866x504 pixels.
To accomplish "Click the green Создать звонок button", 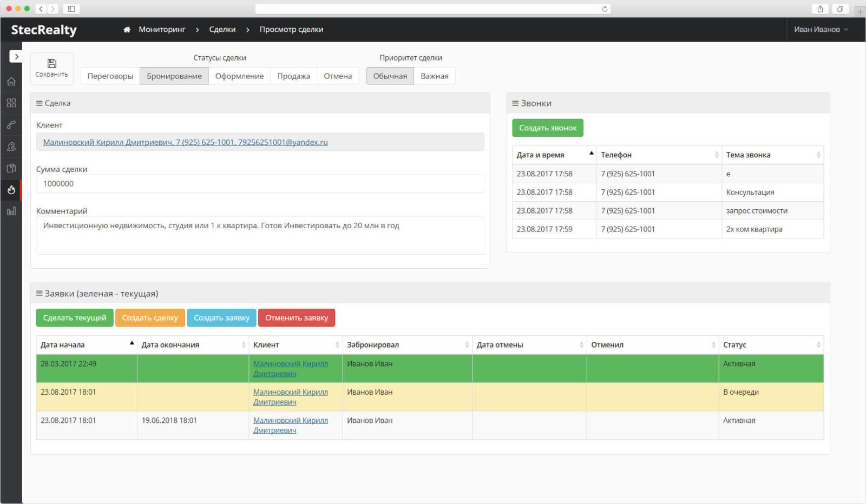I will point(548,128).
